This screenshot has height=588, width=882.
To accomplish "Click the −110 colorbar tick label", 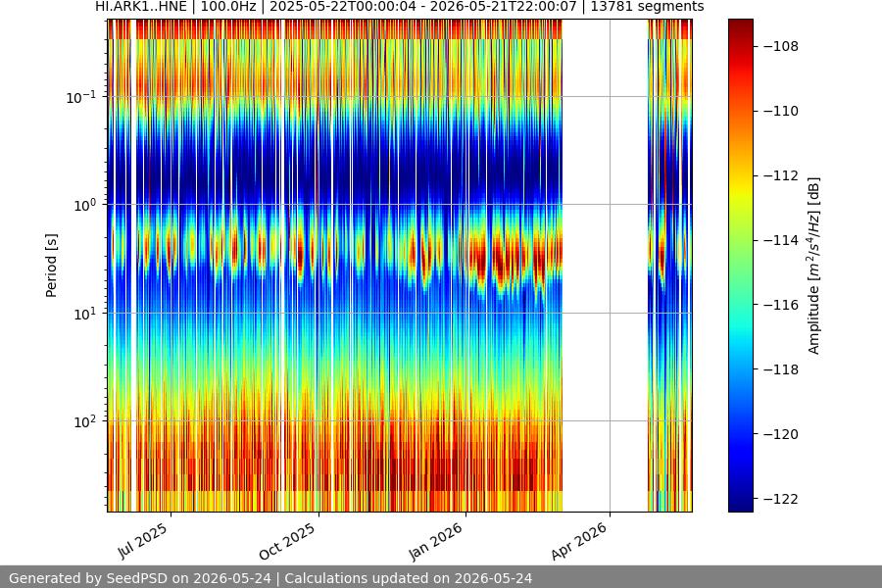I will click(781, 111).
